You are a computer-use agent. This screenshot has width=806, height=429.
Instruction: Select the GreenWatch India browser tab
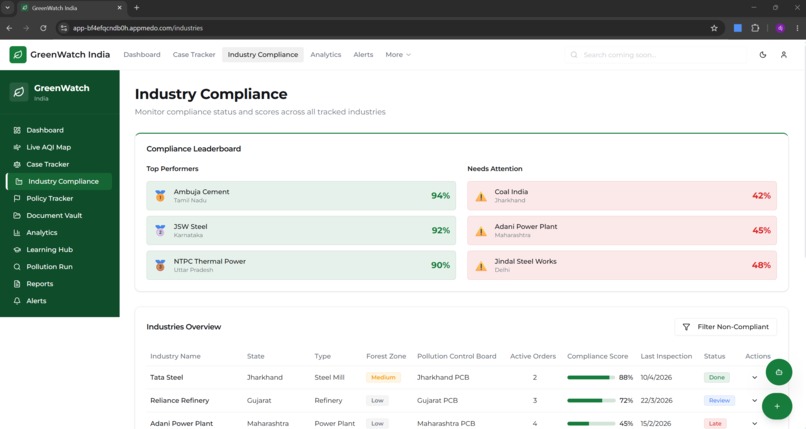tap(71, 8)
